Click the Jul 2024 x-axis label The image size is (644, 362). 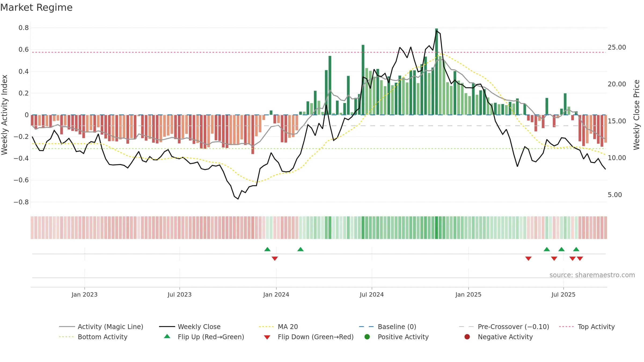372,294
